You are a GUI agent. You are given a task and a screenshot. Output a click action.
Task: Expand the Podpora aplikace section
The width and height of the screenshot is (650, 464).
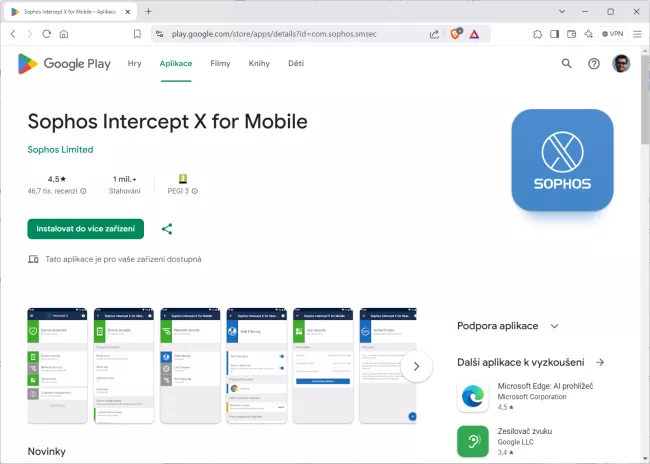point(554,326)
